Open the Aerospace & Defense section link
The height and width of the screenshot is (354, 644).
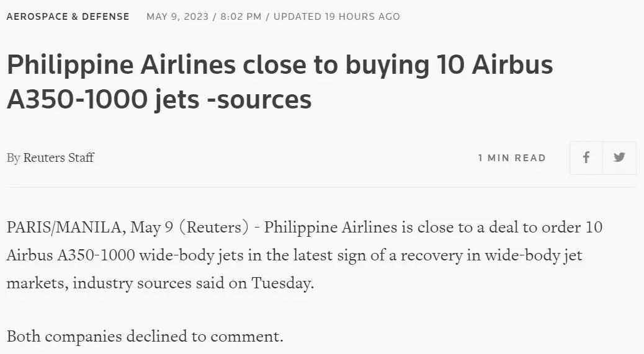point(68,17)
